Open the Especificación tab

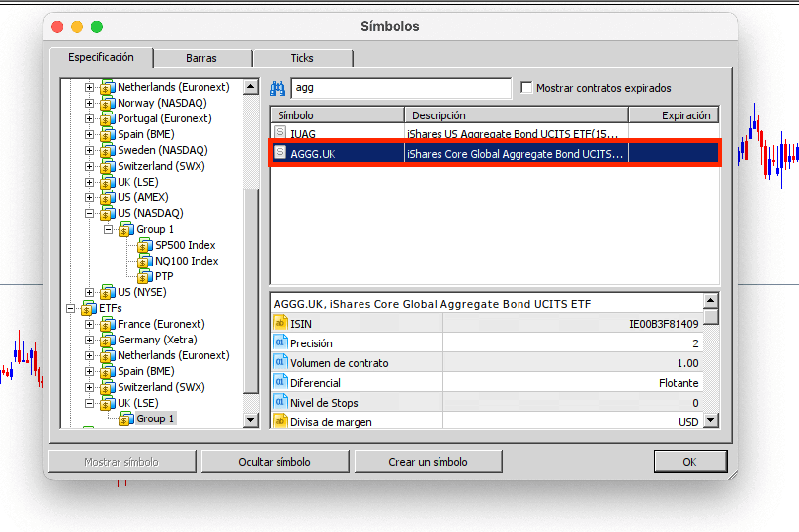pyautogui.click(x=101, y=58)
